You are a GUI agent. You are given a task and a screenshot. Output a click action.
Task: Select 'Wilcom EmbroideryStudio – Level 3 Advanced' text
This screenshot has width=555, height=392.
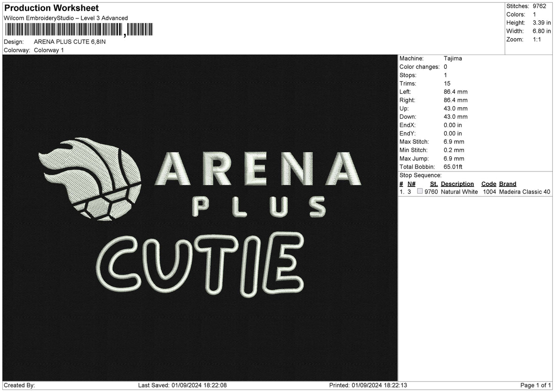pos(66,18)
